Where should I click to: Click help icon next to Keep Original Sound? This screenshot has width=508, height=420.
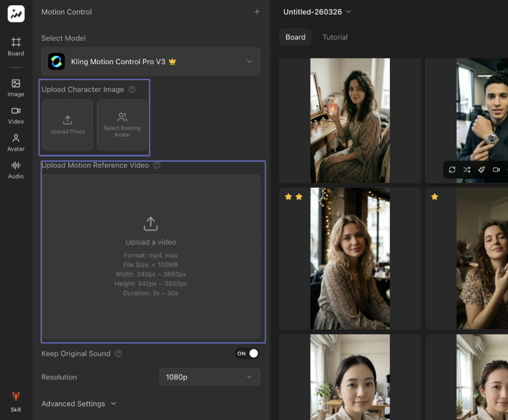[119, 354]
